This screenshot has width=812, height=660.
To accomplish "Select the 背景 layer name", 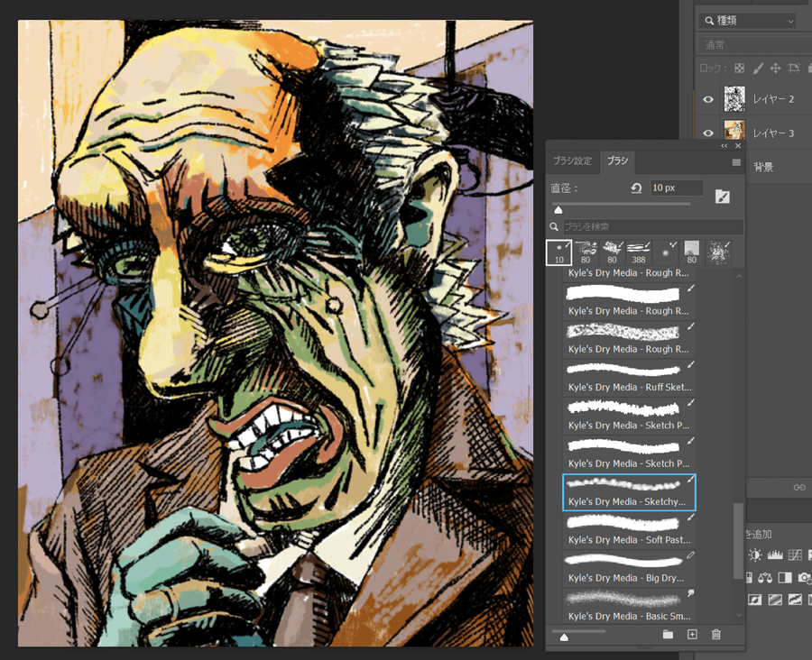I will coord(763,167).
